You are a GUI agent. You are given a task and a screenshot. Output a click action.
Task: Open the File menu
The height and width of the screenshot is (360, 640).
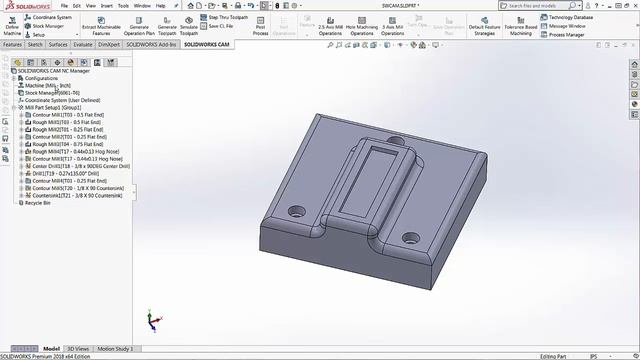coord(64,6)
